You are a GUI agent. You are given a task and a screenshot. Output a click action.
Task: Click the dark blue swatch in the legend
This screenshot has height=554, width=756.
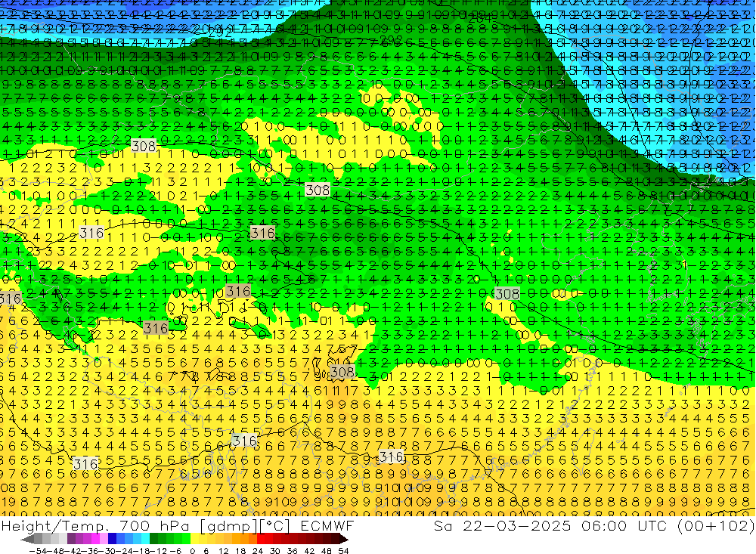(112, 539)
